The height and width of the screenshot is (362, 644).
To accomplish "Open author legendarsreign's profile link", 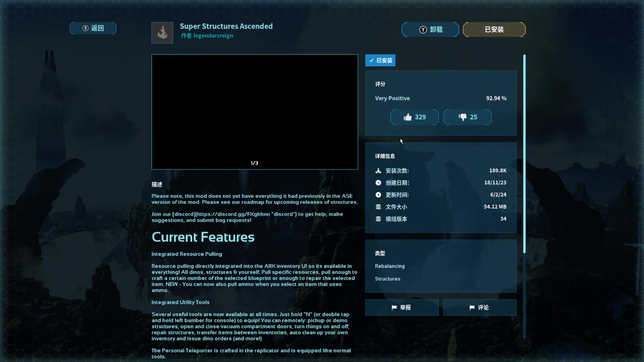I will pyautogui.click(x=213, y=36).
